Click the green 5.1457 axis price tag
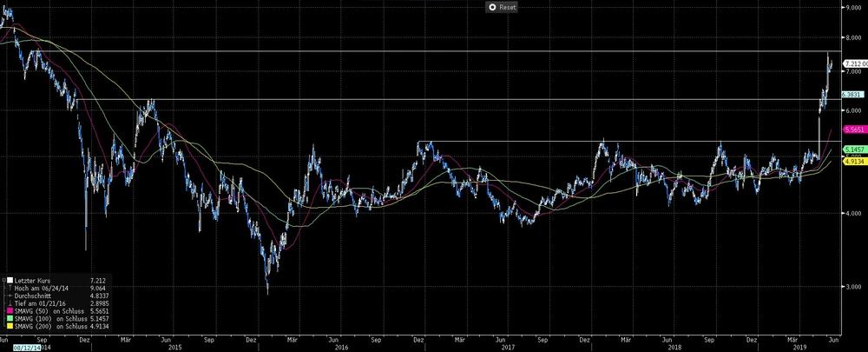 click(x=855, y=149)
